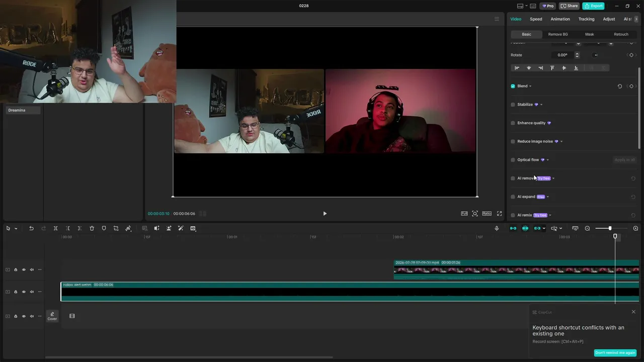Open the player panel hamburger menu

pos(497,19)
